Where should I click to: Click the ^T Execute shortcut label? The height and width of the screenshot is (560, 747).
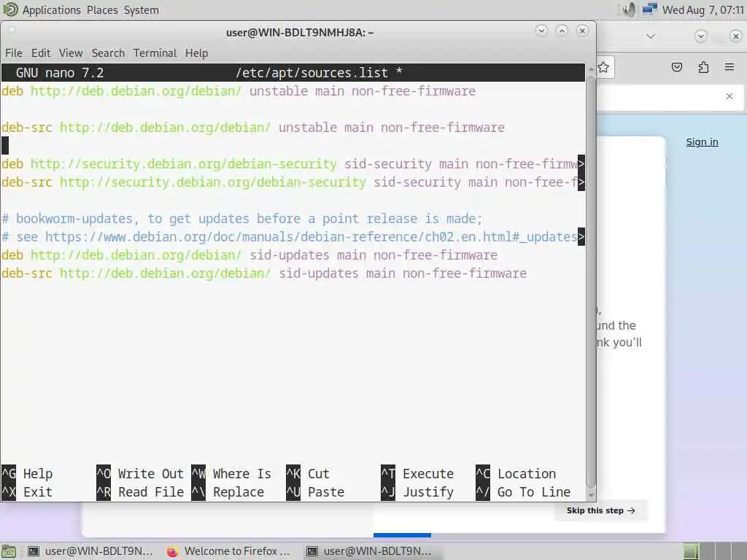click(417, 474)
